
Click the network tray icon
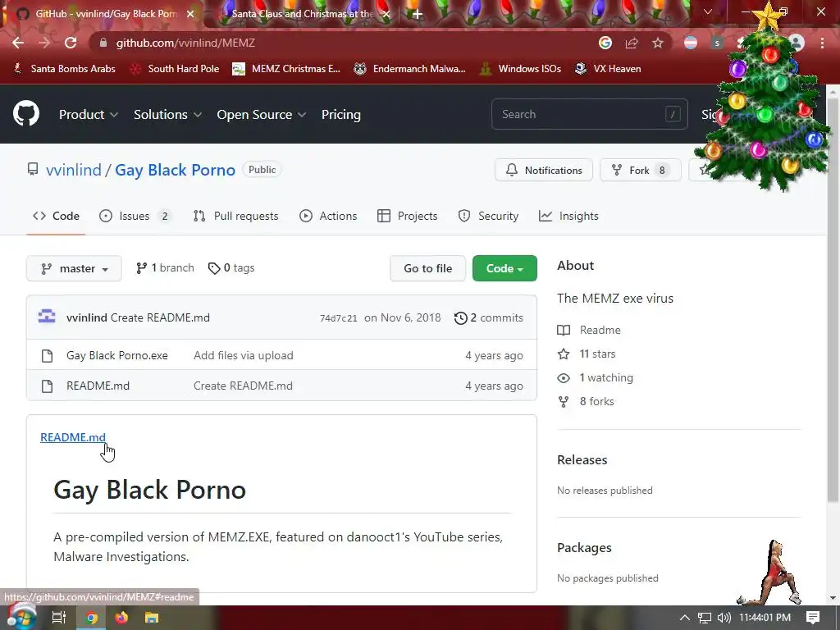(x=705, y=618)
